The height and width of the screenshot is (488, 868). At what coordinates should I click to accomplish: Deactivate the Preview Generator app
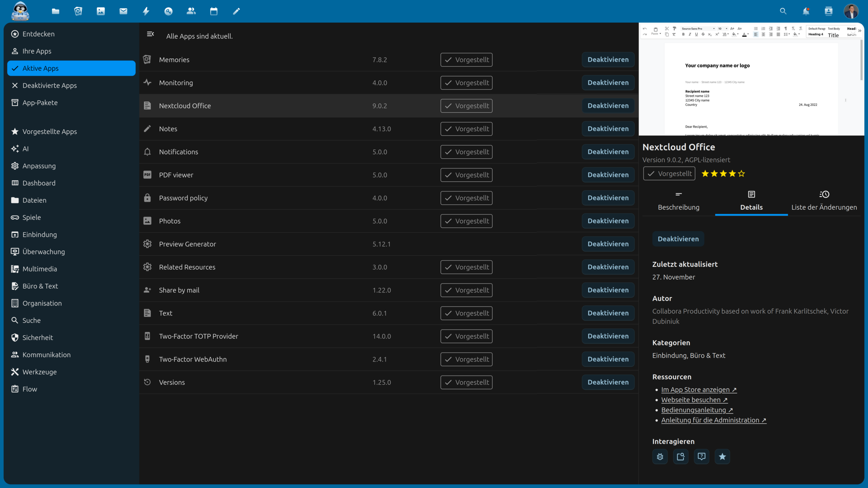coord(608,244)
